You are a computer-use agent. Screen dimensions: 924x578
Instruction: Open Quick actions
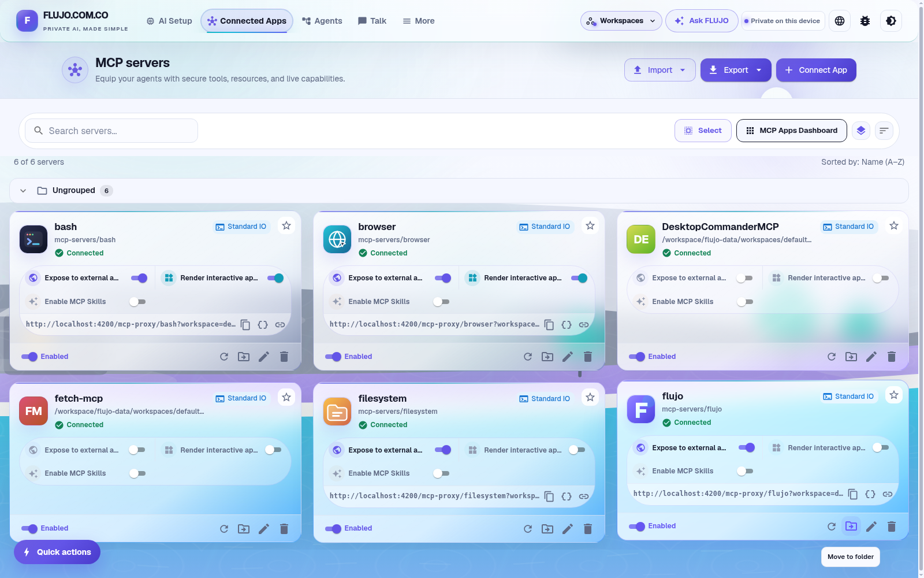pyautogui.click(x=57, y=552)
